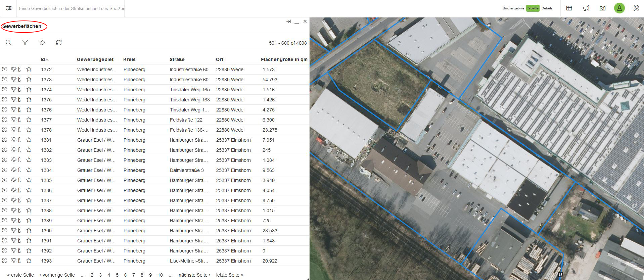Switch to the Details view tab
Screen dimensions: 644x280
547,8
